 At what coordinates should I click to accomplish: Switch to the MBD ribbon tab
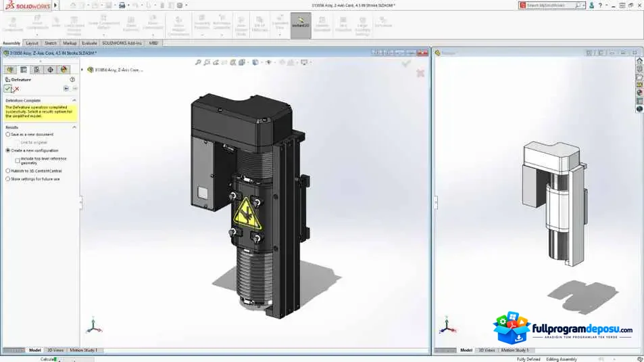[x=153, y=43]
